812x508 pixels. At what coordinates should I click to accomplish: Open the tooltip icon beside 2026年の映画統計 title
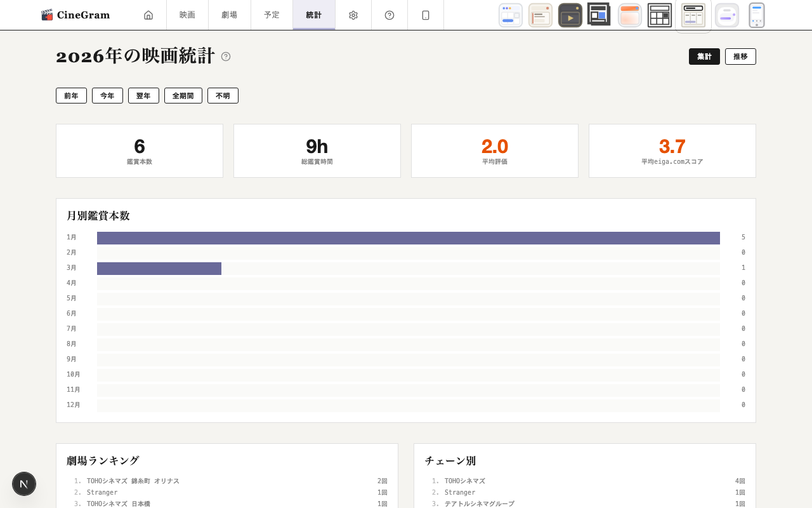click(225, 57)
